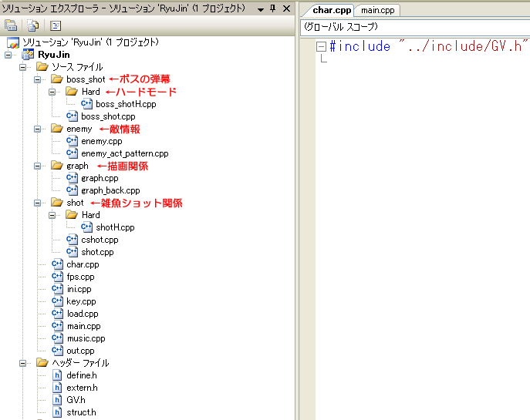Collapse the Hard folder under shot

(52, 215)
